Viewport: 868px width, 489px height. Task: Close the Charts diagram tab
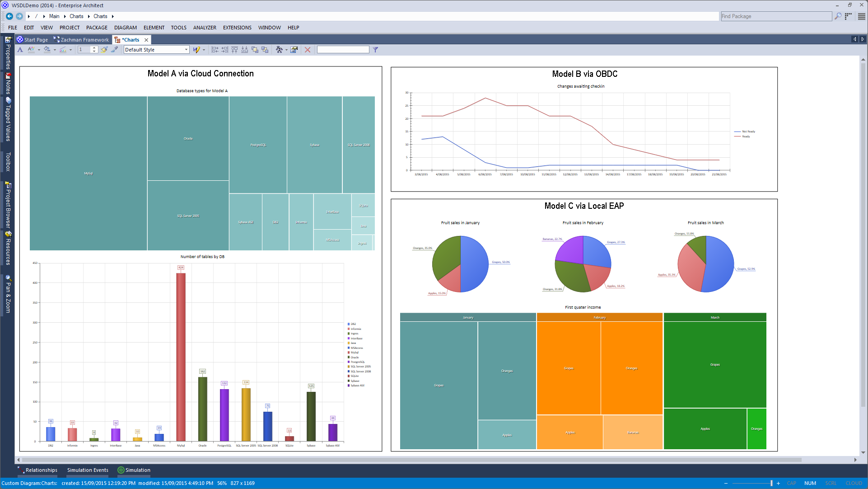coord(146,40)
